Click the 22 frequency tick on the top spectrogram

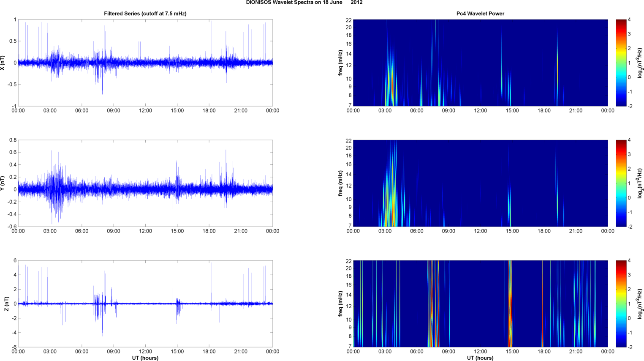tap(348, 20)
